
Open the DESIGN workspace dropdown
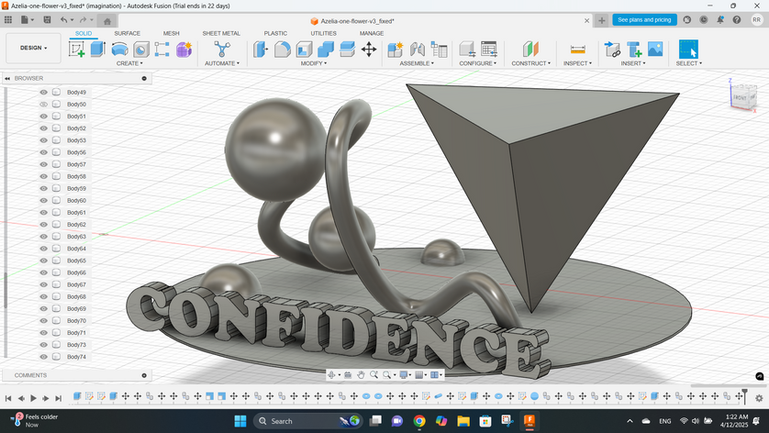33,48
